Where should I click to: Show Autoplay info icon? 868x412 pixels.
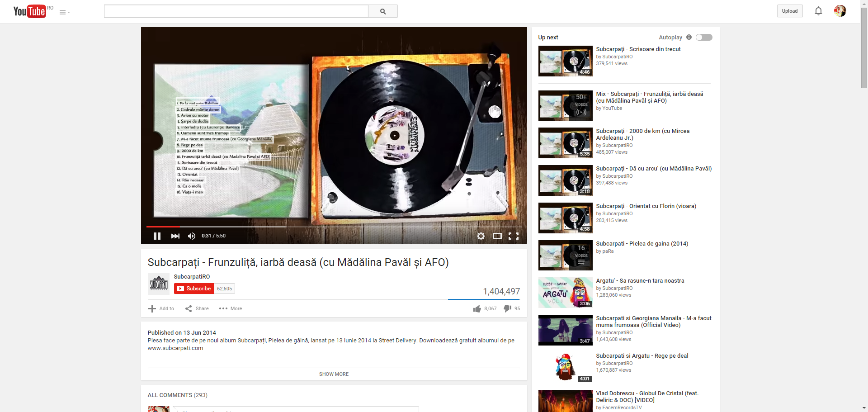pos(689,37)
